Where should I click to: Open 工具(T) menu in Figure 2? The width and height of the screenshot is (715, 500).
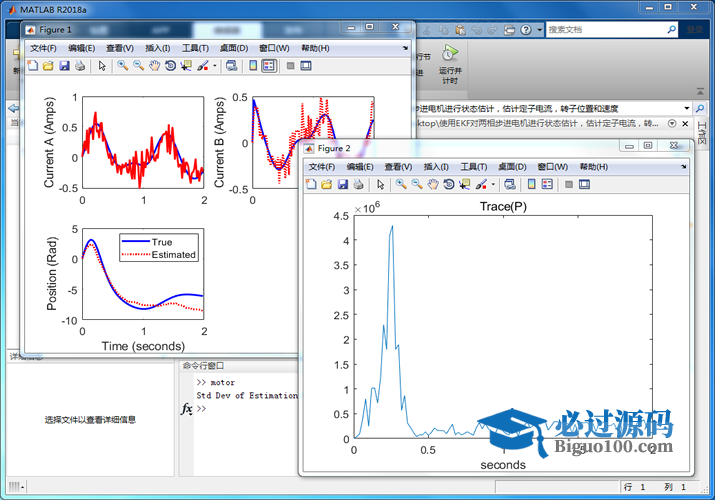(473, 167)
